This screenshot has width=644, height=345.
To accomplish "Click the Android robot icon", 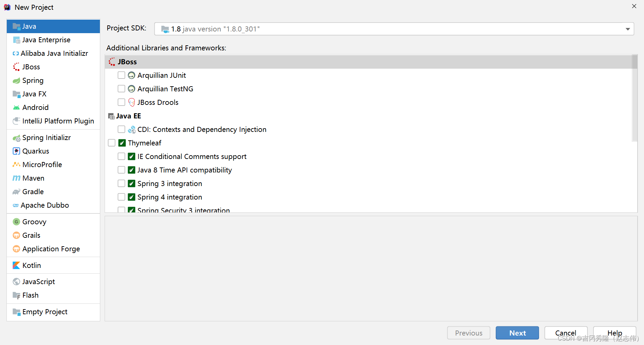I will pos(16,108).
